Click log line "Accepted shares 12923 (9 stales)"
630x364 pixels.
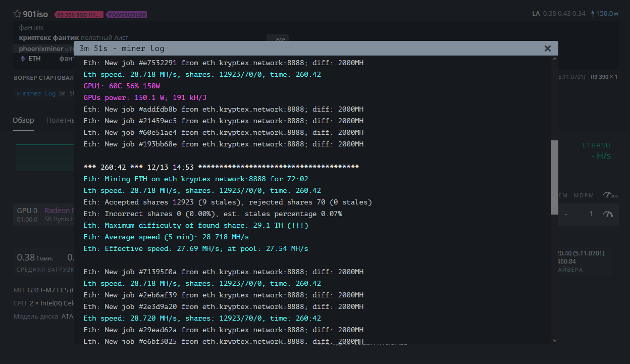[228, 202]
